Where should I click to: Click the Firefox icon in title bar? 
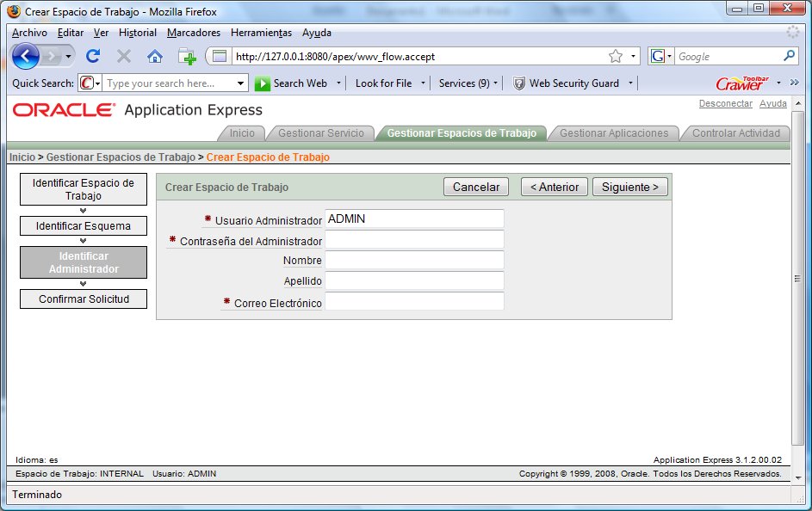coord(14,11)
